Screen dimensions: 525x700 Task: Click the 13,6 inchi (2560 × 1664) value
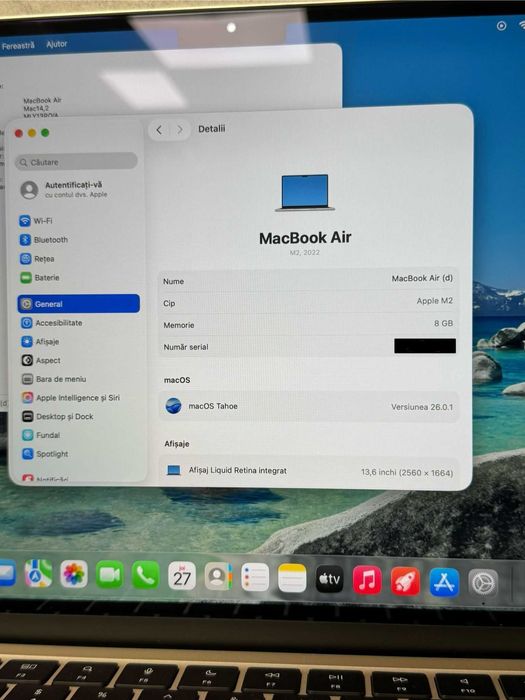point(407,472)
